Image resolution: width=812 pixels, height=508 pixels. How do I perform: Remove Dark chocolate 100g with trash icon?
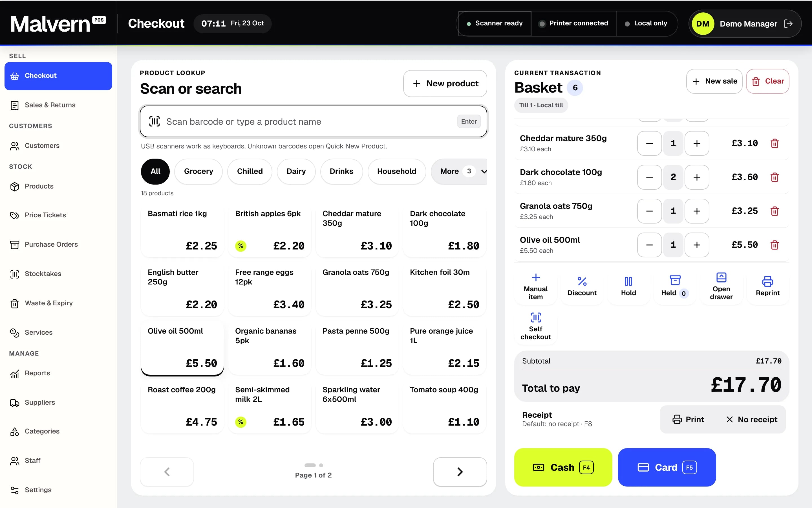775,177
